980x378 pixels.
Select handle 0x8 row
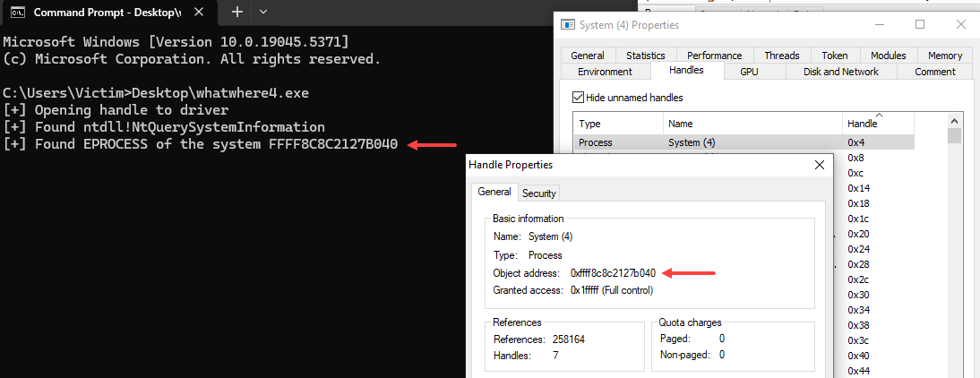[x=855, y=158]
